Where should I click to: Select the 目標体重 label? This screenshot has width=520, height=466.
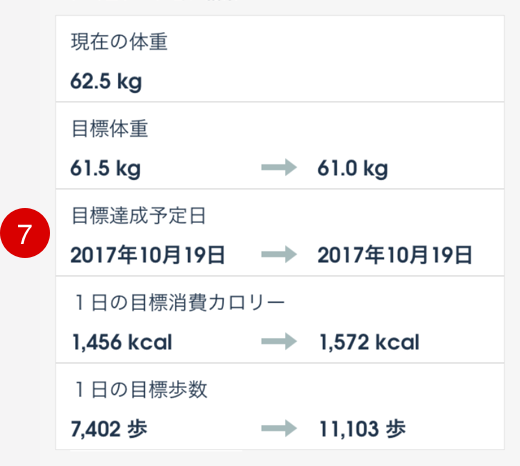coord(110,129)
